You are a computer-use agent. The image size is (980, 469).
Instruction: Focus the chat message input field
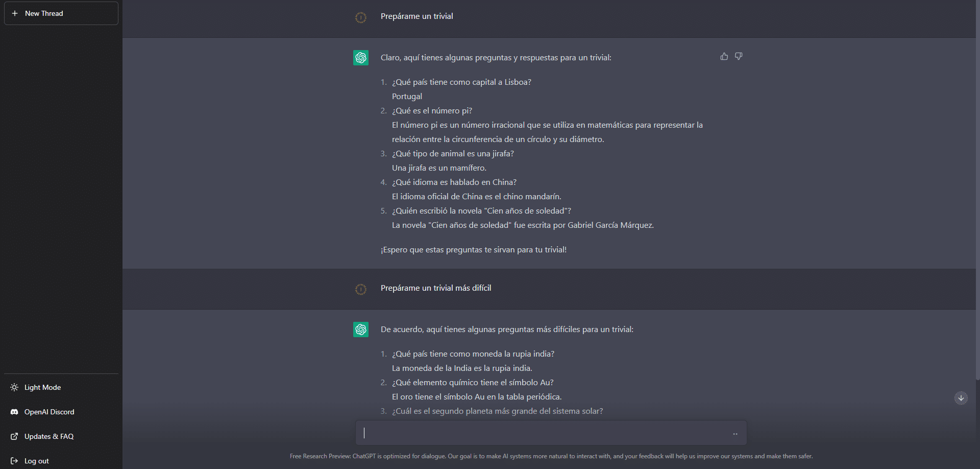(x=541, y=433)
